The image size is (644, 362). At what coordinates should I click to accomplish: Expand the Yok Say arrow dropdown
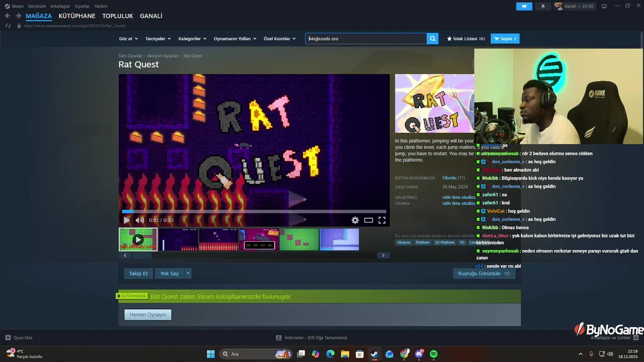(188, 274)
